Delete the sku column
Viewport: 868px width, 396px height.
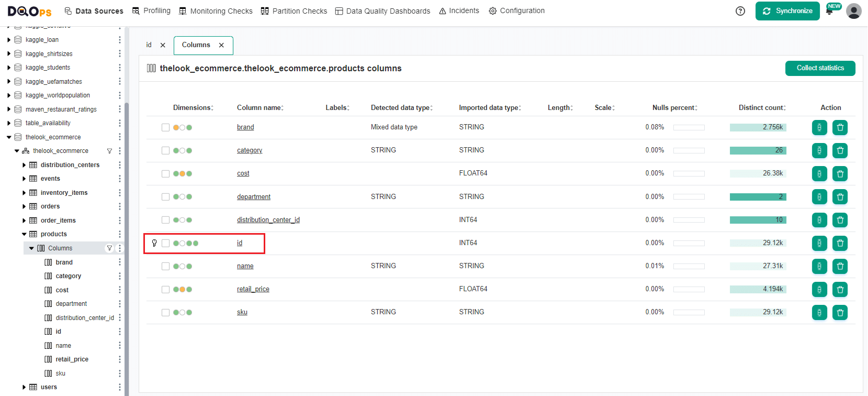[840, 312]
